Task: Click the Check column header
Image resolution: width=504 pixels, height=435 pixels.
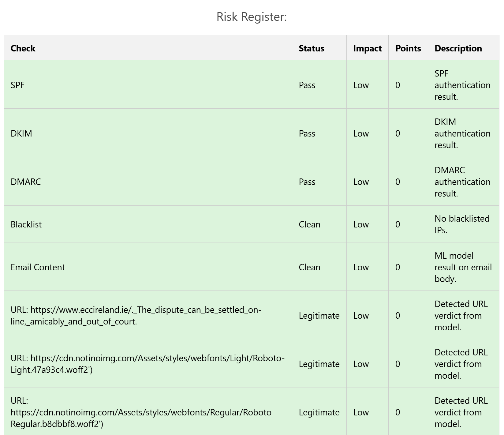Action: [23, 48]
